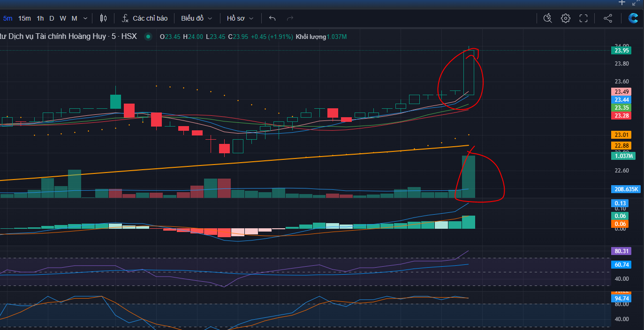The image size is (644, 330).
Task: Open the candlestick chart type selector
Action: (103, 18)
